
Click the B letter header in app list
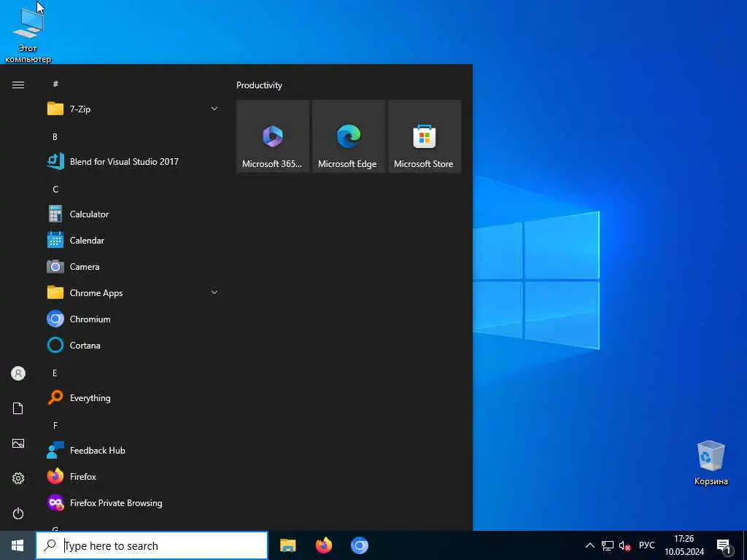[x=55, y=136]
